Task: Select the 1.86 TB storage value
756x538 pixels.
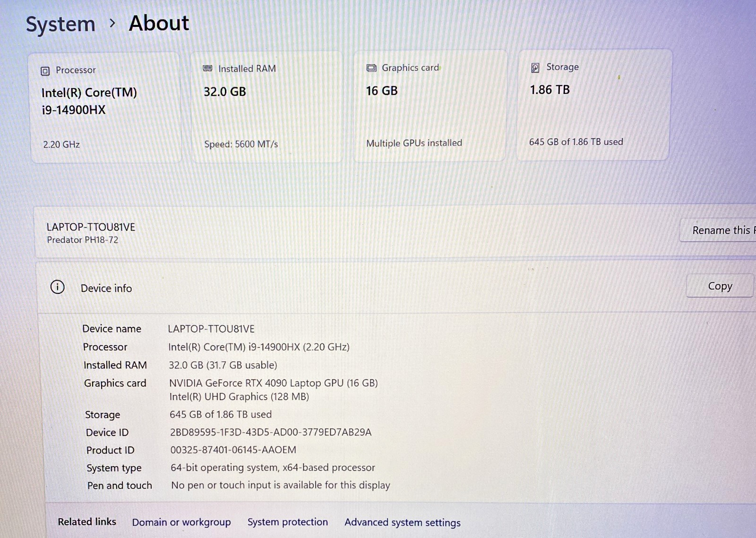Action: 550,90
